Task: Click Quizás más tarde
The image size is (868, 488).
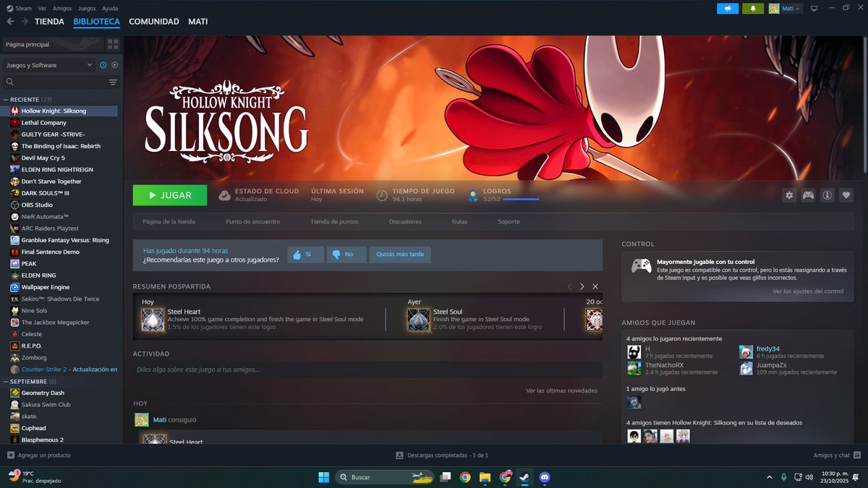Action: click(x=400, y=254)
